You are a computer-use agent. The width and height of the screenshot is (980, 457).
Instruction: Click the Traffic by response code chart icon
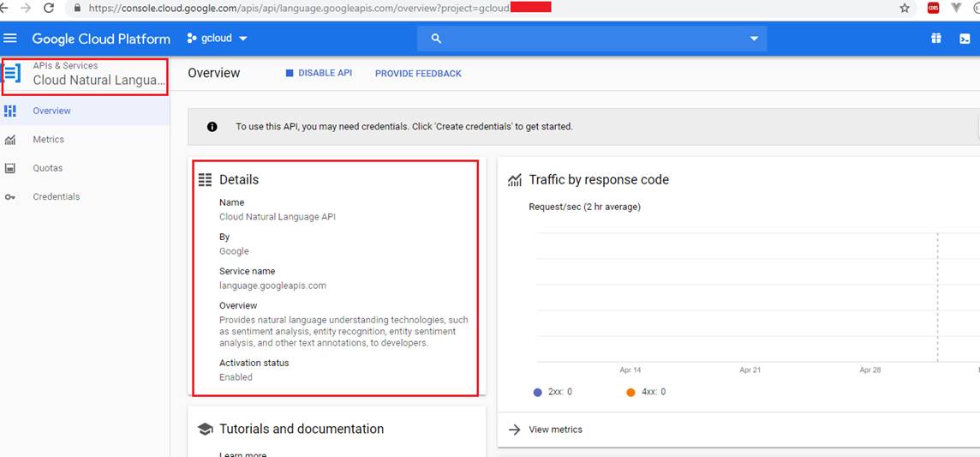tap(514, 181)
